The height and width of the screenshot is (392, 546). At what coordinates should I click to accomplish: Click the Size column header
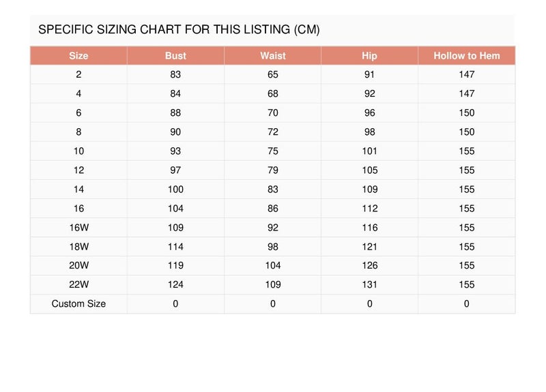click(78, 56)
